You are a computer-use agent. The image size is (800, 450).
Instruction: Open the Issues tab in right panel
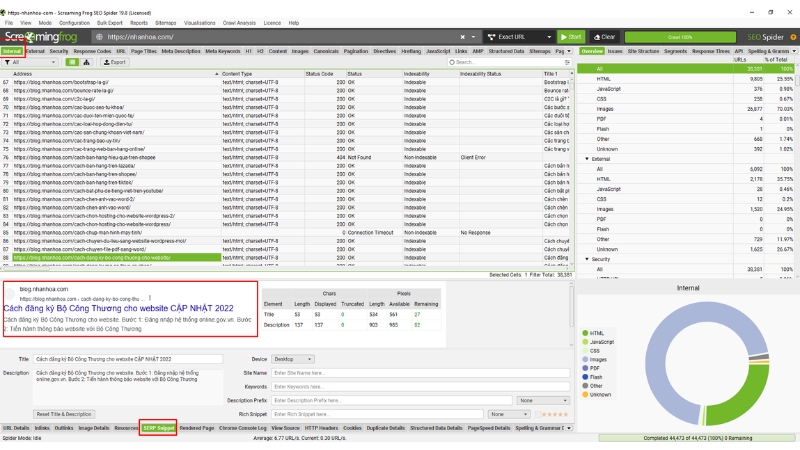pos(615,51)
